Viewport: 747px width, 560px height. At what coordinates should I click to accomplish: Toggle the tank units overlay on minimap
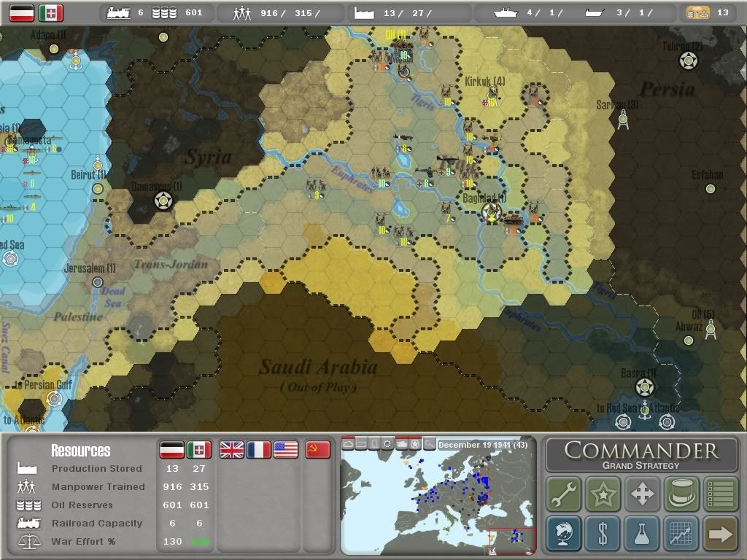pos(402,444)
